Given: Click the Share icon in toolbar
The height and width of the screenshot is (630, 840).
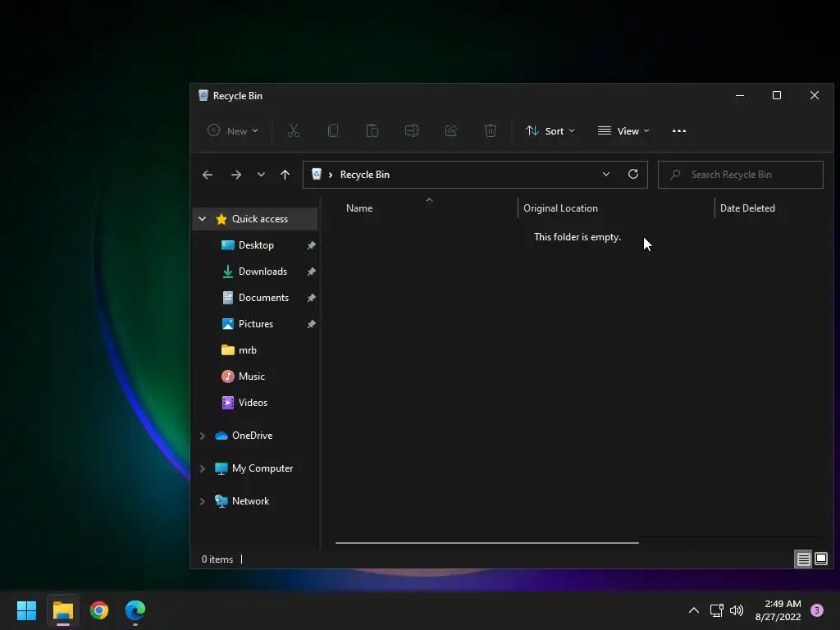Looking at the screenshot, I should [x=451, y=130].
